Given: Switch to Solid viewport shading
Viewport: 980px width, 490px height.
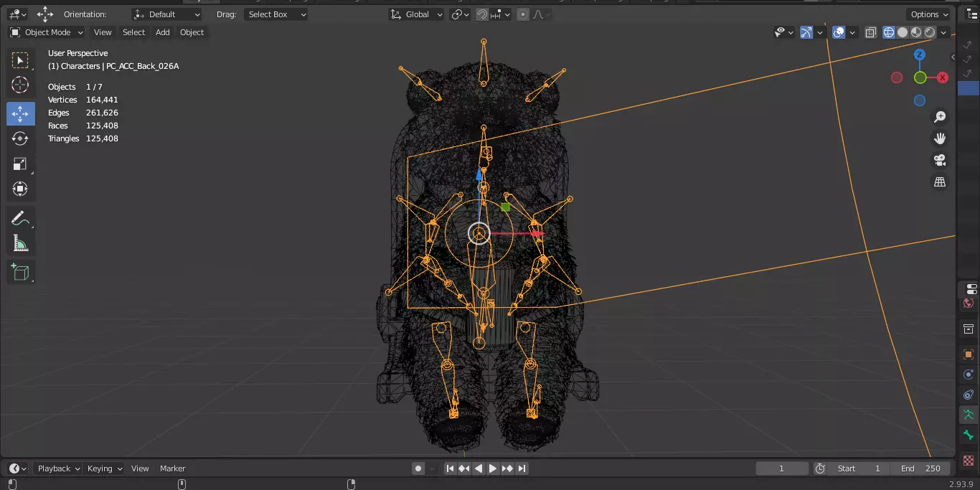Looking at the screenshot, I should [903, 32].
